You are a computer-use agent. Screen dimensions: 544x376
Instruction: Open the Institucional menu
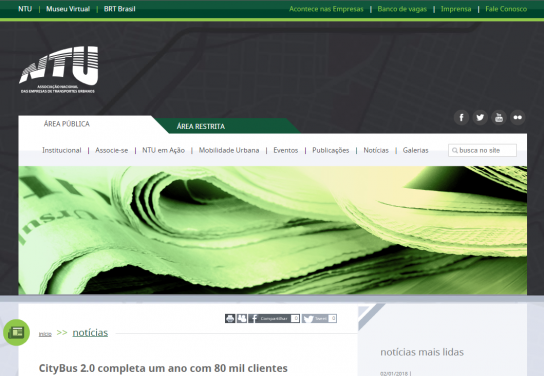click(62, 150)
